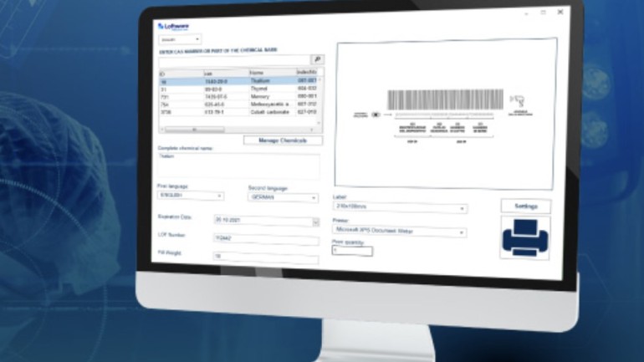The width and height of the screenshot is (644, 362).
Task: Click the cas column header
Action: (227, 73)
